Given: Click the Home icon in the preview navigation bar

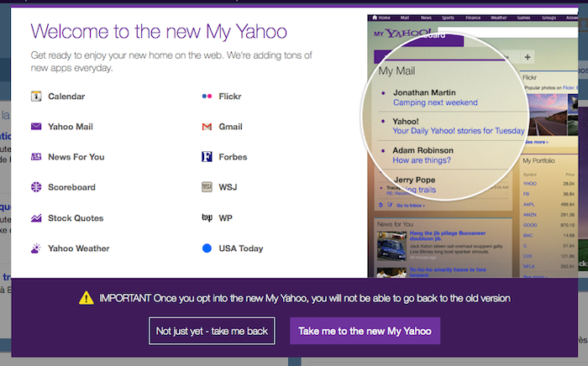Looking at the screenshot, I should point(375,18).
